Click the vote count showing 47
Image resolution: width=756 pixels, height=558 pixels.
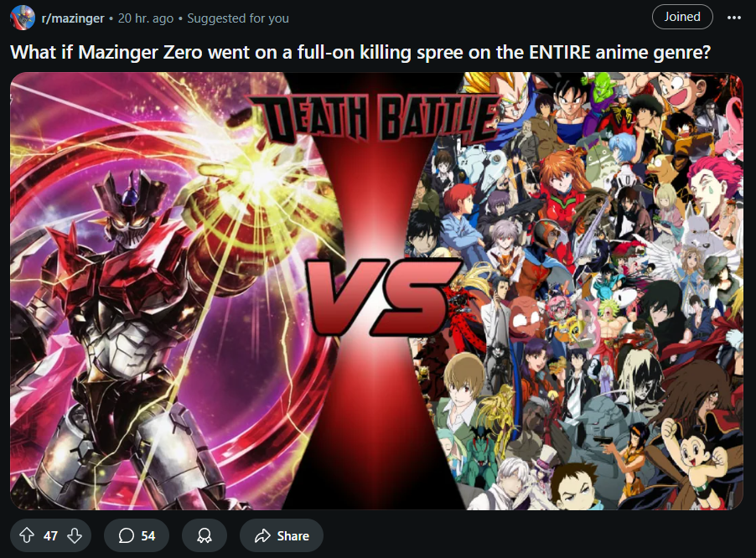coord(50,536)
